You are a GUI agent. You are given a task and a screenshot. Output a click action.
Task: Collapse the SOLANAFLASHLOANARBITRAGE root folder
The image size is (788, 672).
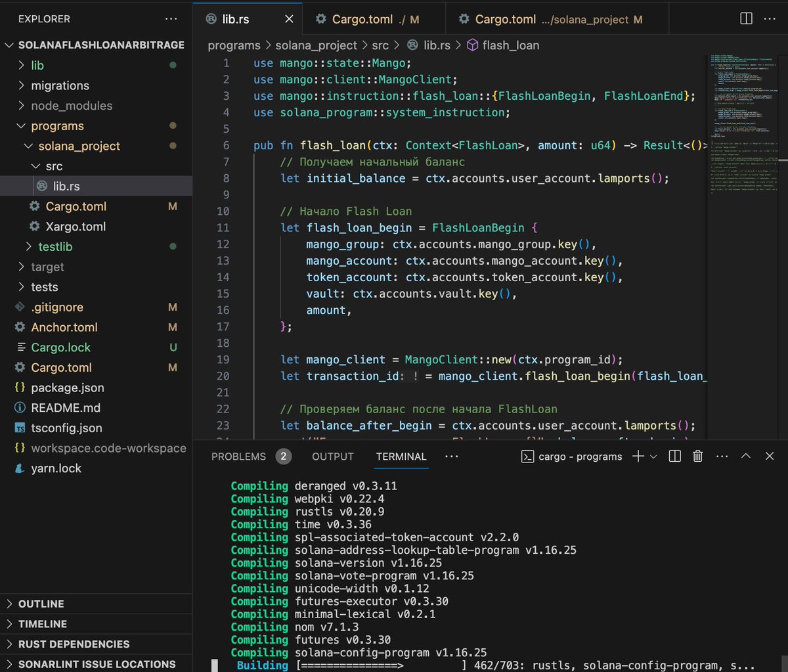97,45
